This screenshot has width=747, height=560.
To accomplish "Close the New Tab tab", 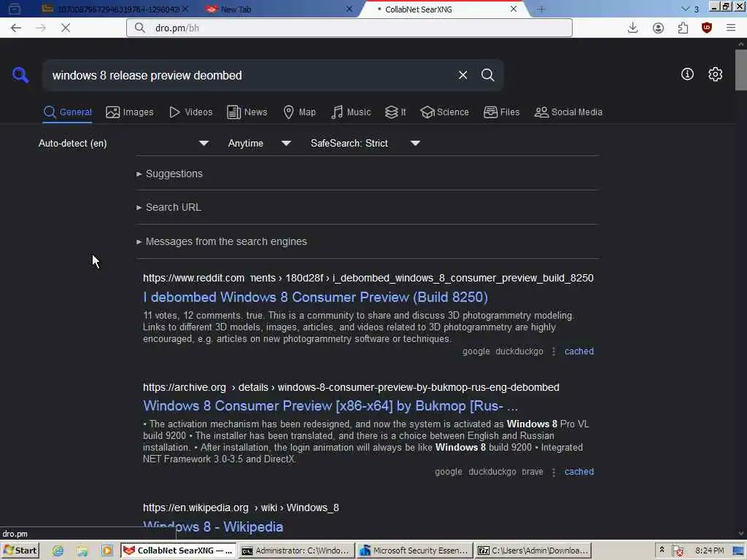I will point(349,9).
